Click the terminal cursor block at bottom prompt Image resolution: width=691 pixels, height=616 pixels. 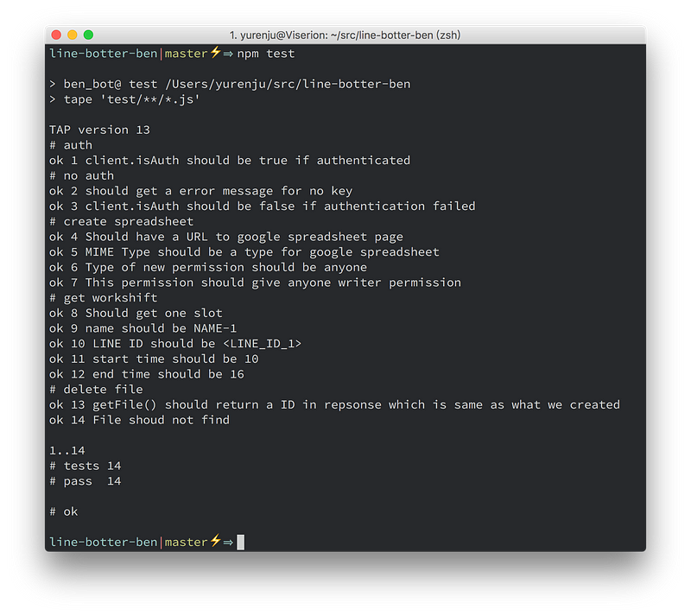click(x=241, y=543)
